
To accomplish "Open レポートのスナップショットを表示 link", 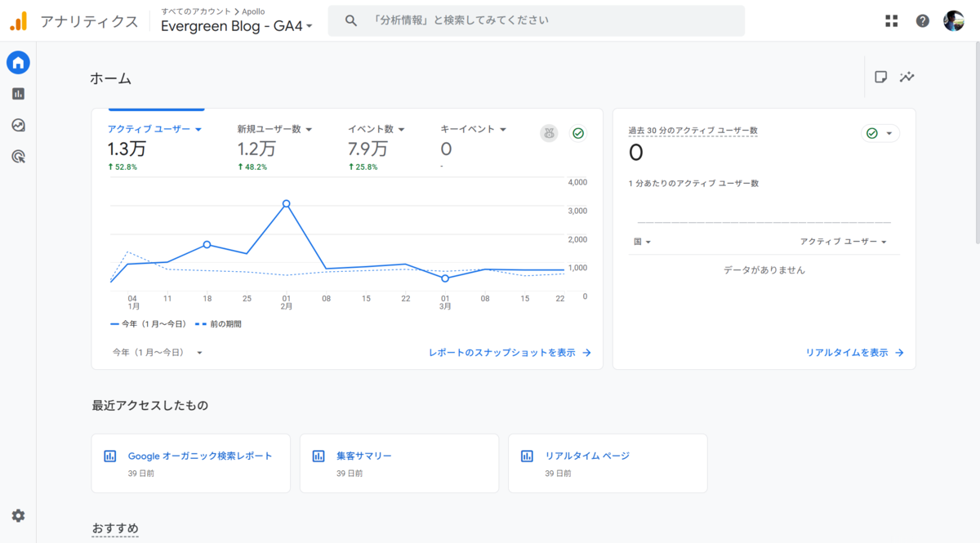I will pyautogui.click(x=510, y=353).
